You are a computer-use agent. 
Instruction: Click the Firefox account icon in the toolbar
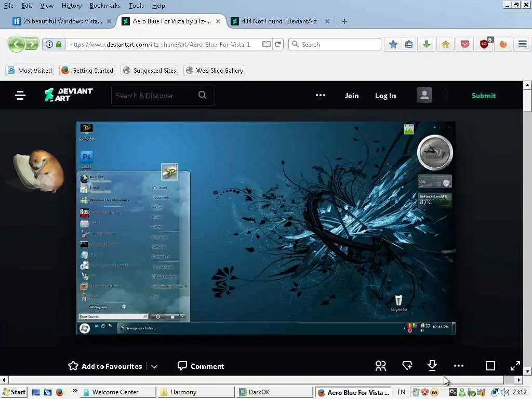(x=503, y=44)
